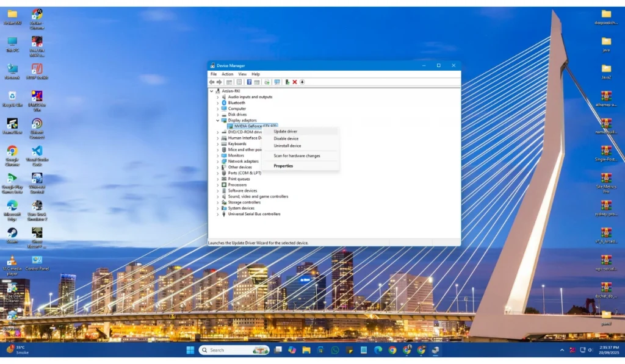The height and width of the screenshot is (364, 625).
Task: Open the Action menu
Action: point(227,74)
